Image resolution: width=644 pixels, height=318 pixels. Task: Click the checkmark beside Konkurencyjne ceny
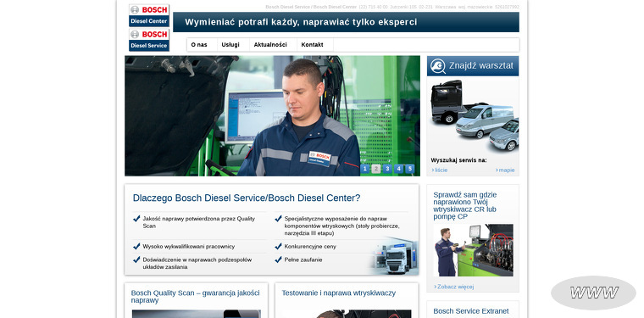coord(278,246)
